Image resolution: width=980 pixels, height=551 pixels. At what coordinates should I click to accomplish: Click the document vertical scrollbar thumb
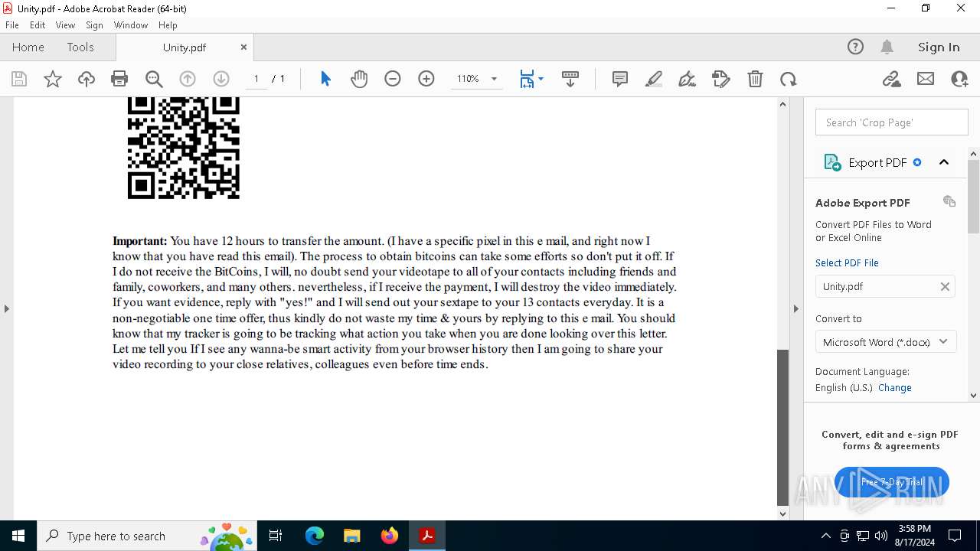pos(782,427)
